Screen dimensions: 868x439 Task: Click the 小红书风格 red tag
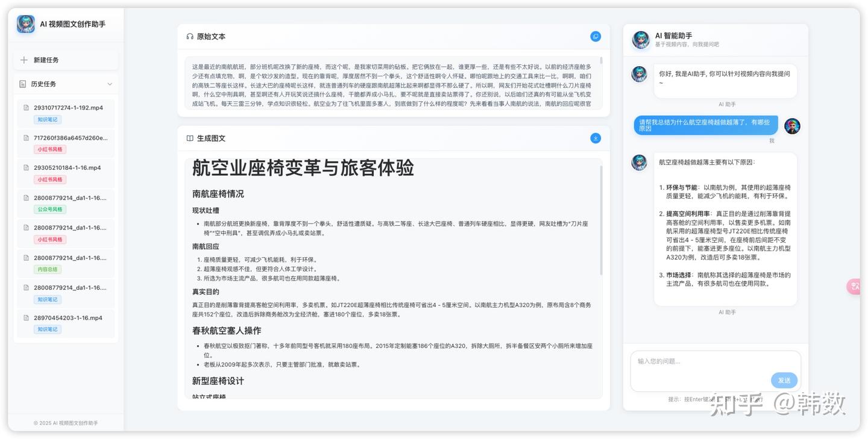click(50, 149)
